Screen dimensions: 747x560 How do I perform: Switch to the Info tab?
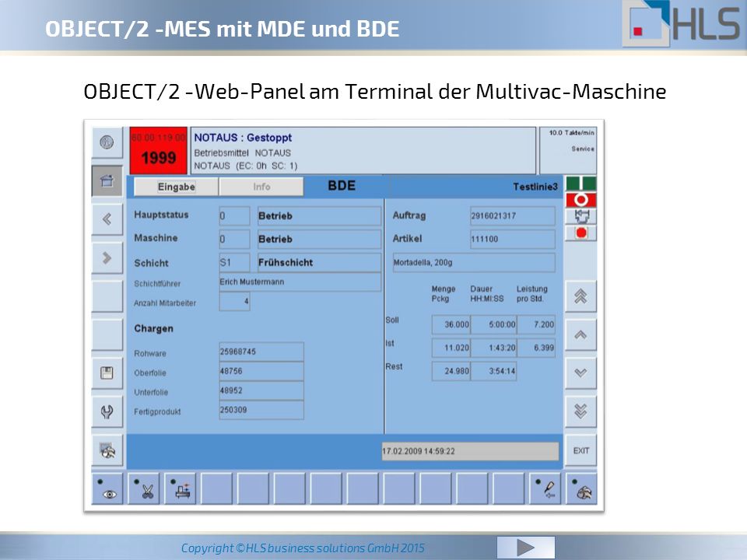coord(261,187)
